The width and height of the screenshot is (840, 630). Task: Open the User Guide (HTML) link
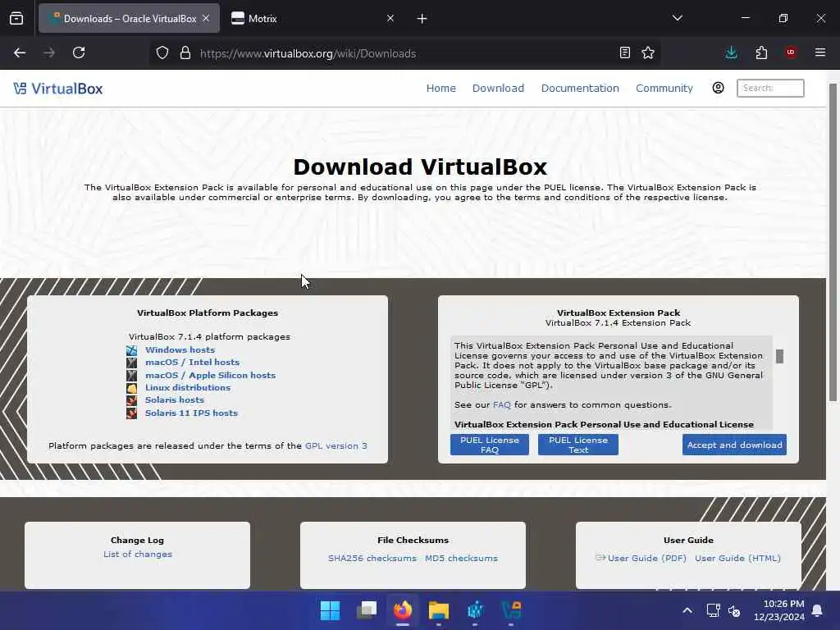click(x=737, y=558)
